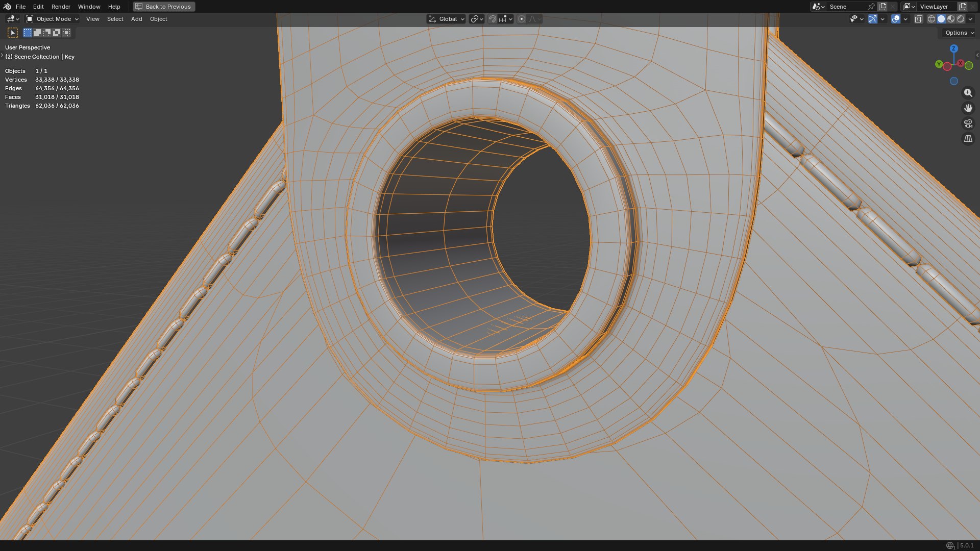Open the viewport View menu

click(92, 19)
